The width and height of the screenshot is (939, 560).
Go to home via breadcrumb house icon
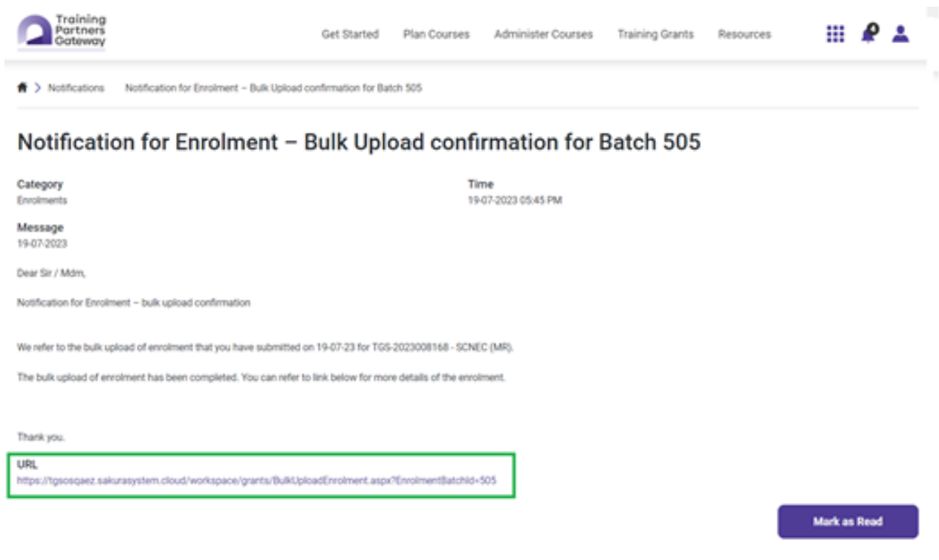point(22,88)
